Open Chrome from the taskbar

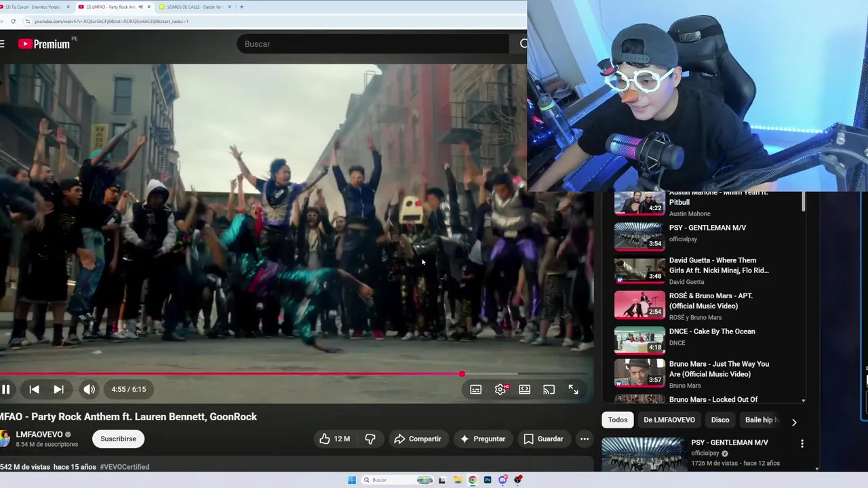coord(473,480)
